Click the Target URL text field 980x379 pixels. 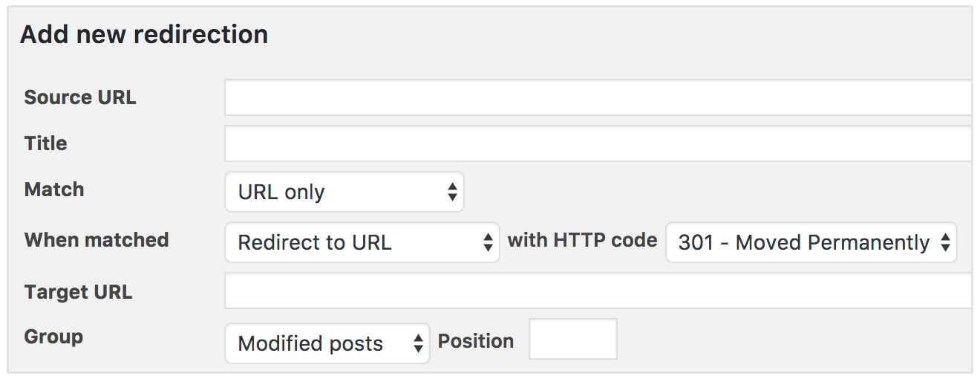598,291
